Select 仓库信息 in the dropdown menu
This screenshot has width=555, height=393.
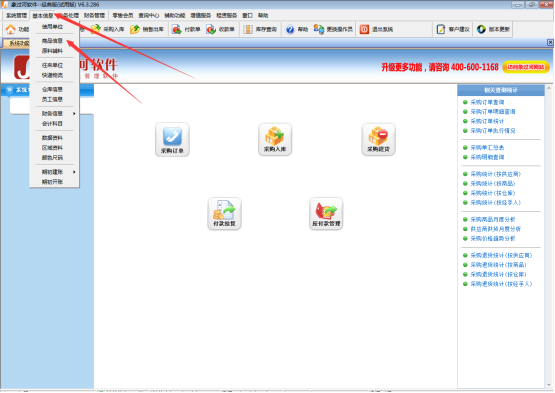pyautogui.click(x=52, y=90)
